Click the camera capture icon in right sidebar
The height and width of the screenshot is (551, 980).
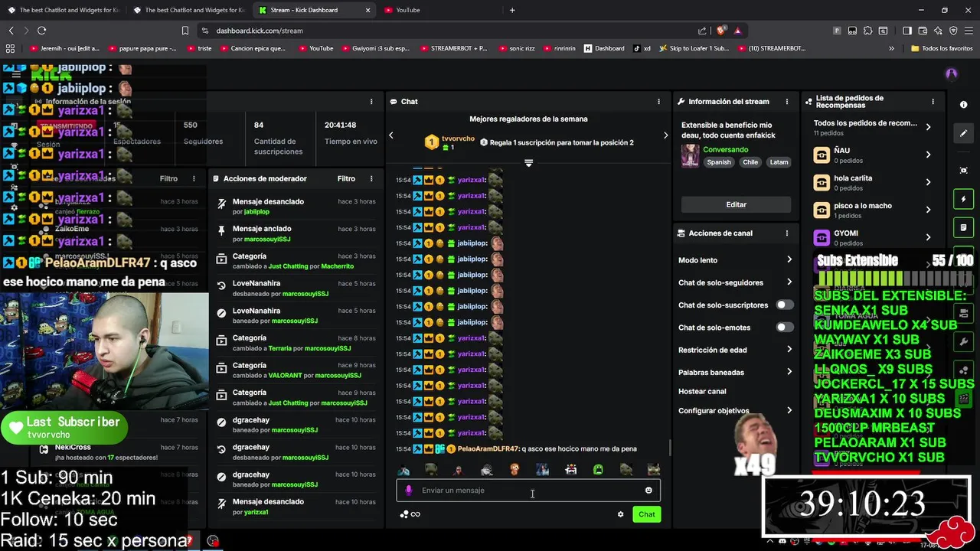click(x=963, y=170)
